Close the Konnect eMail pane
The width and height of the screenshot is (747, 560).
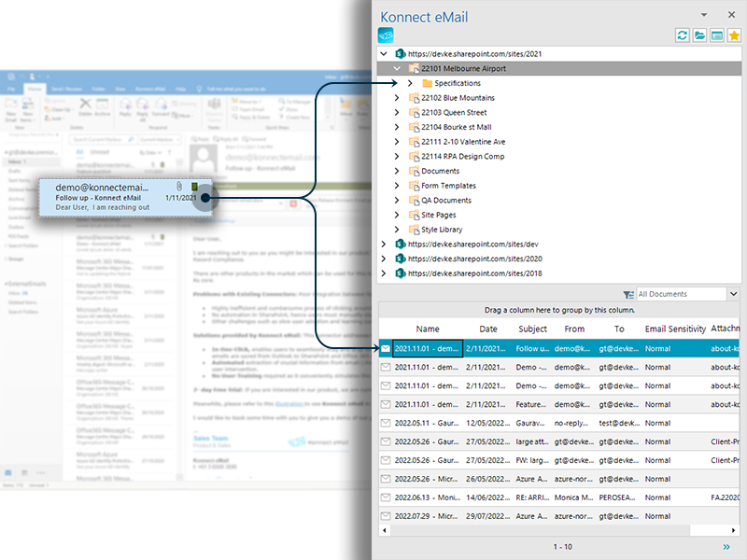pyautogui.click(x=732, y=15)
